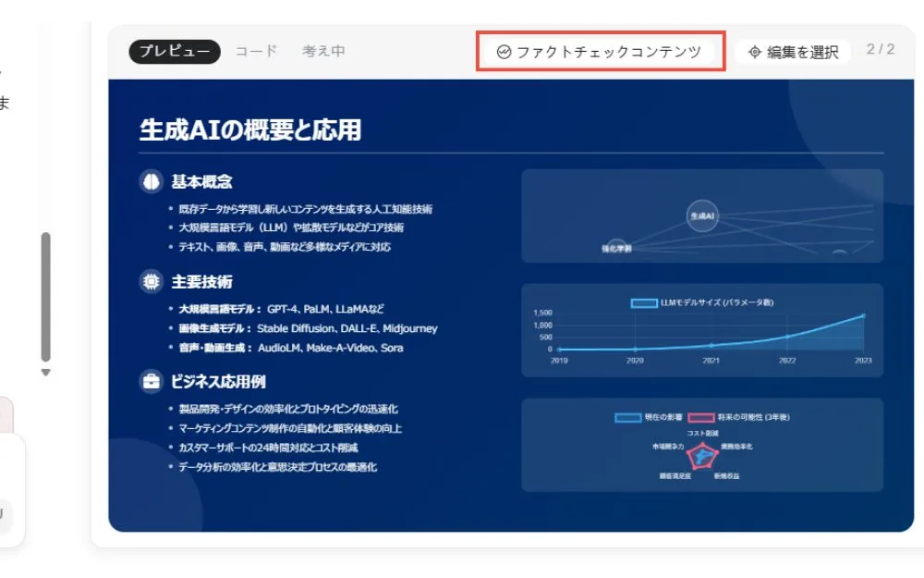Click the ビジネス応用例 heading
The height and width of the screenshot is (578, 924).
click(218, 382)
